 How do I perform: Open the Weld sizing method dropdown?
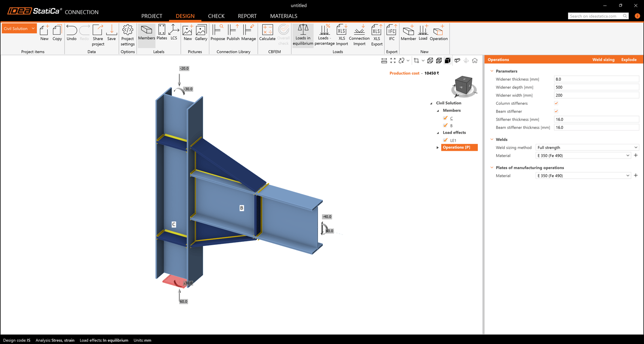587,147
